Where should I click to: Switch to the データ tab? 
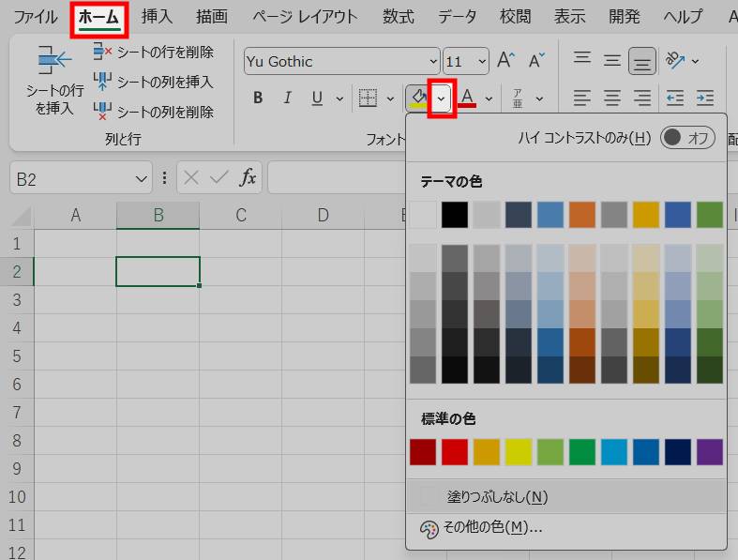click(x=457, y=17)
